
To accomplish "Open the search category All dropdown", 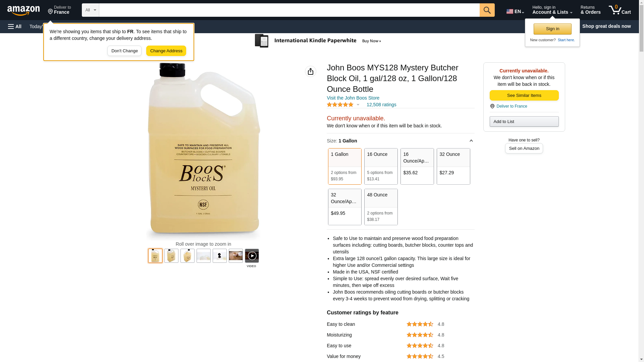I will point(91,10).
